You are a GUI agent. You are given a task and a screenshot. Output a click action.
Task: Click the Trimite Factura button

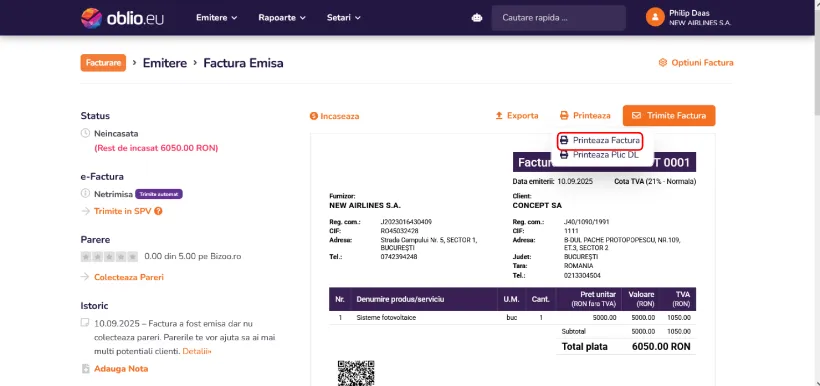pos(669,116)
